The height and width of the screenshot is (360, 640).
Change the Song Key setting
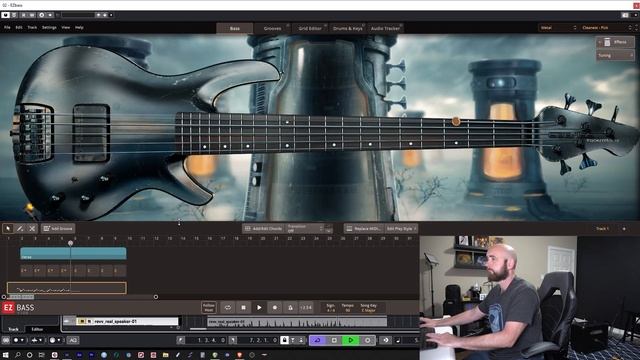click(x=368, y=307)
